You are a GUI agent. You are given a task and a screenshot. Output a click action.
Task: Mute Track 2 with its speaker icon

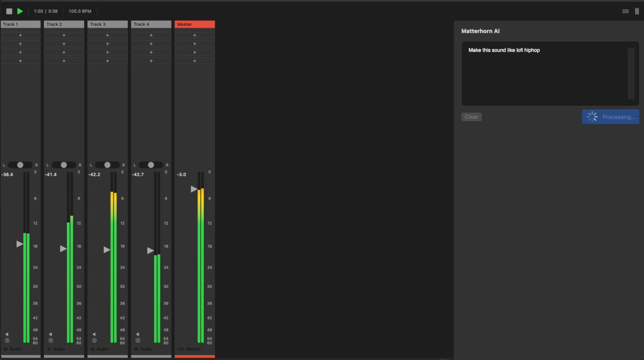click(x=51, y=334)
